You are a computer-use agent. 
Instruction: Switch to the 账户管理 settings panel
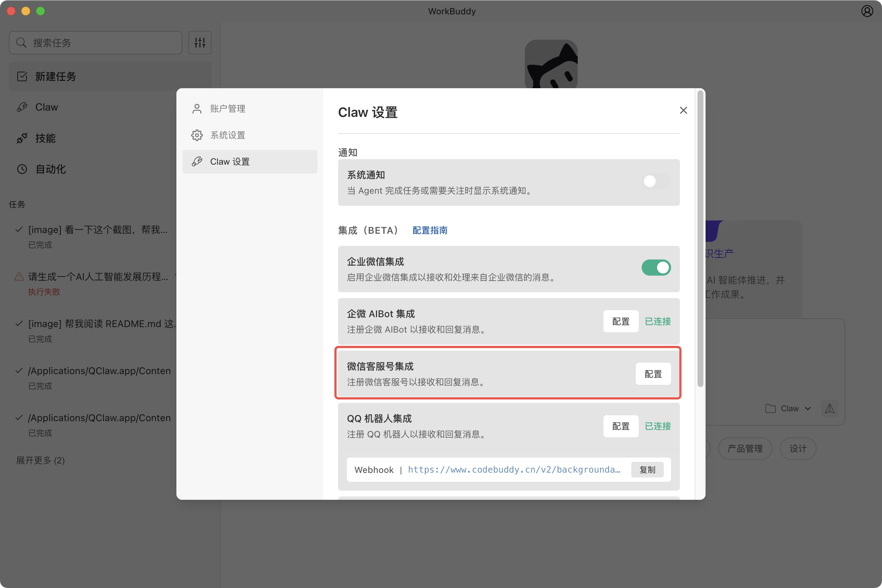point(227,108)
